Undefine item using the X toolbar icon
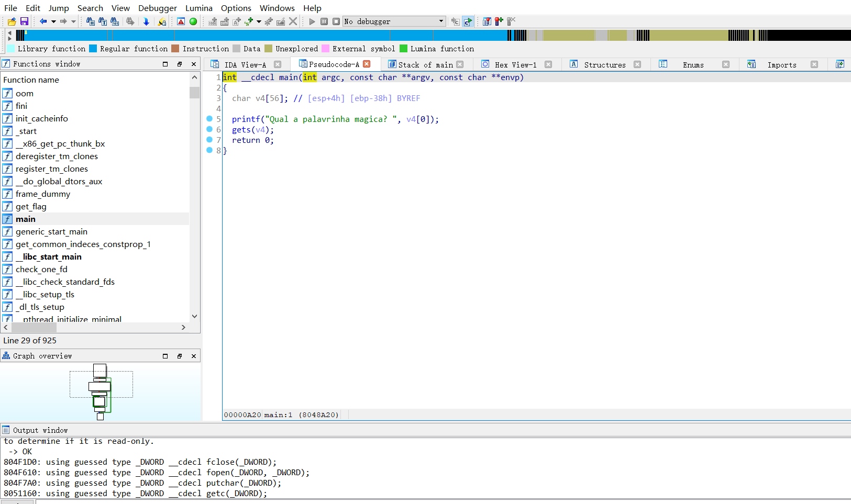851x504 pixels. [x=292, y=21]
